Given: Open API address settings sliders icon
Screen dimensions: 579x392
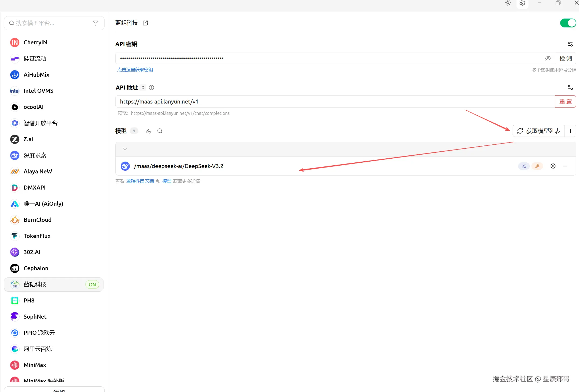Looking at the screenshot, I should 570,87.
